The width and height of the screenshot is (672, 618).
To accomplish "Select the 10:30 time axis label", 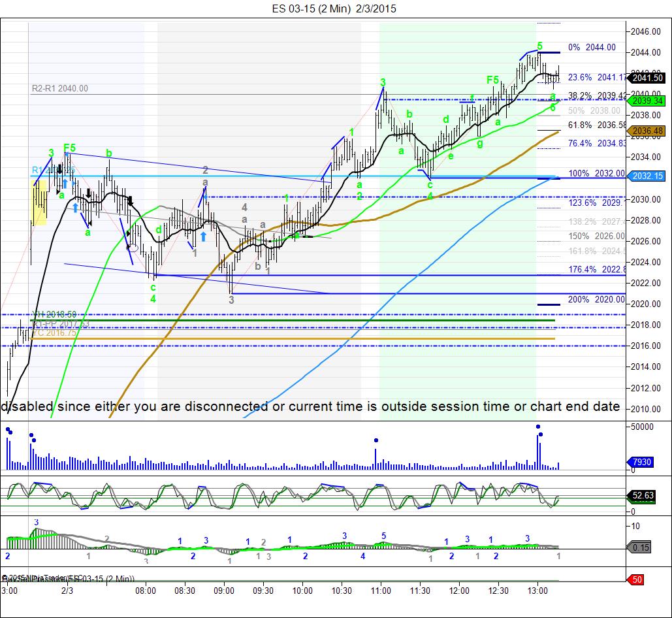I will 342,591.
